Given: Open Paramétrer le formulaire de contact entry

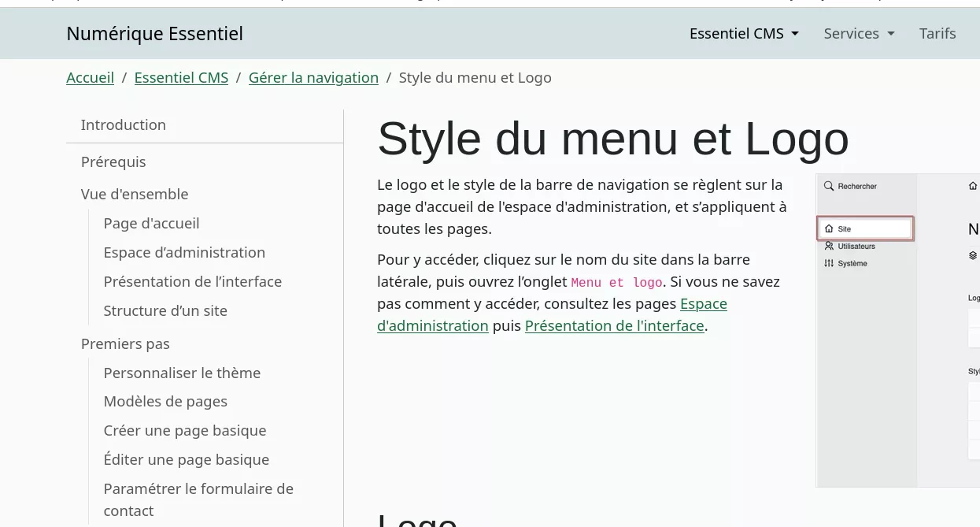Looking at the screenshot, I should point(198,499).
